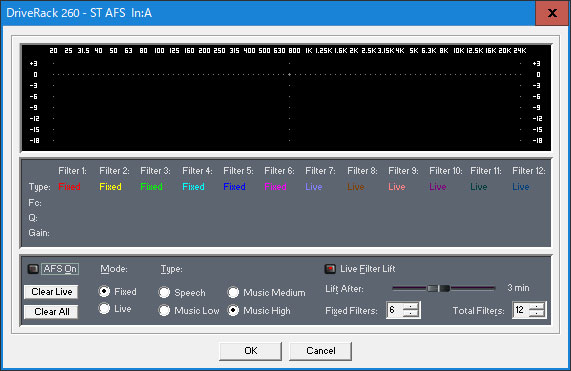Click the Filter 1: column header
Screen dimensions: 571x371
tap(72, 171)
